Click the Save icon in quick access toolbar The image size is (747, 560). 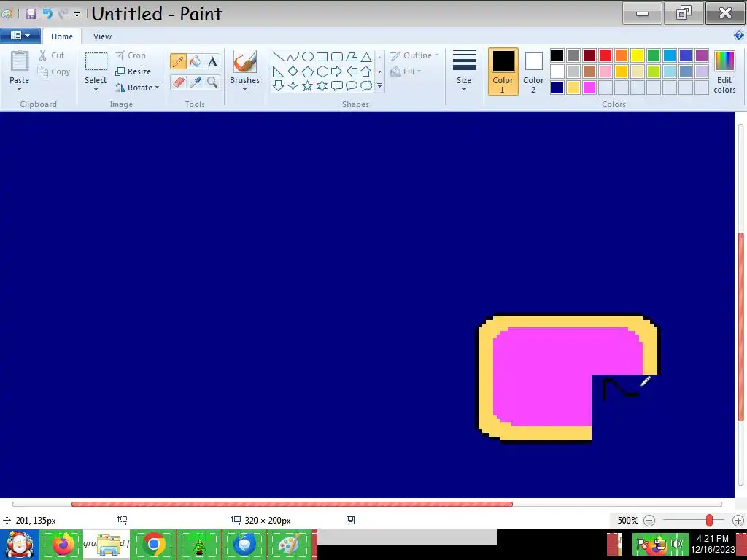coord(31,14)
